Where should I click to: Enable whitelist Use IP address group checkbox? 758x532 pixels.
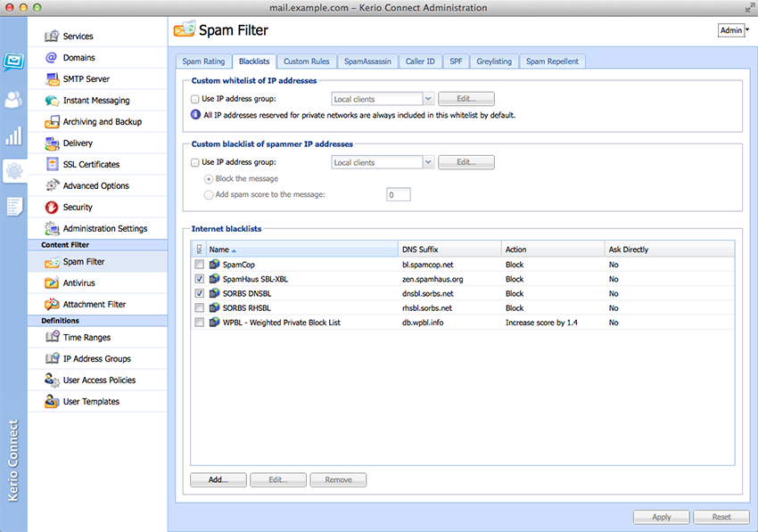[x=195, y=99]
